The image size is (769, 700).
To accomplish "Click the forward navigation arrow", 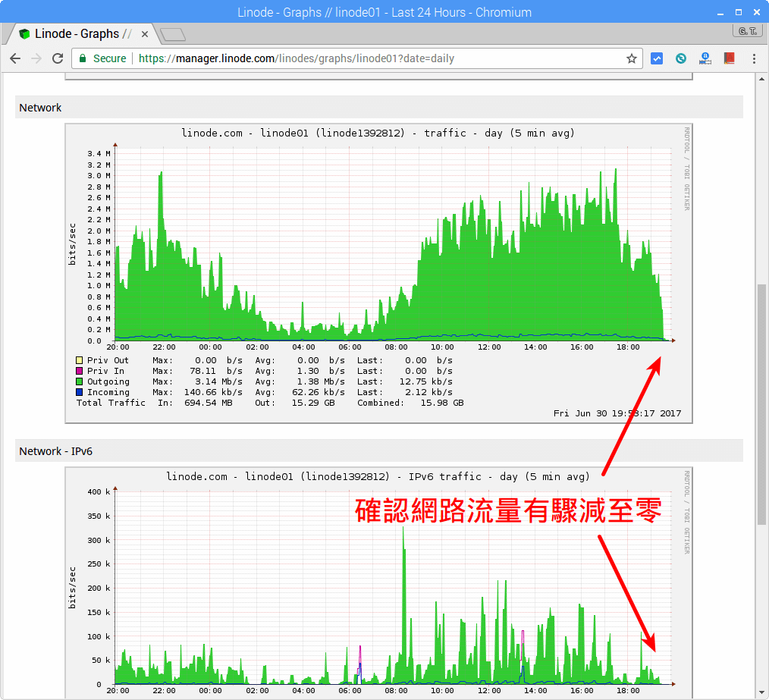I will pyautogui.click(x=36, y=58).
